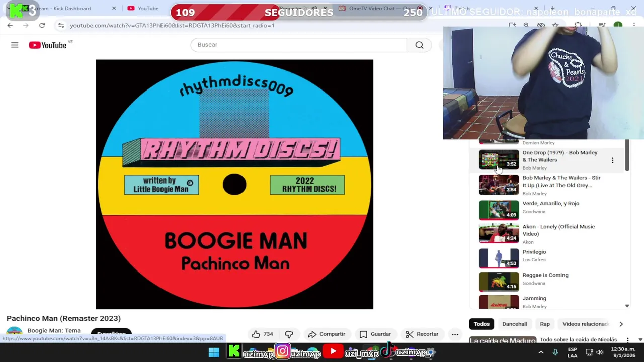
Task: Open the network status tray icon
Action: point(589,352)
